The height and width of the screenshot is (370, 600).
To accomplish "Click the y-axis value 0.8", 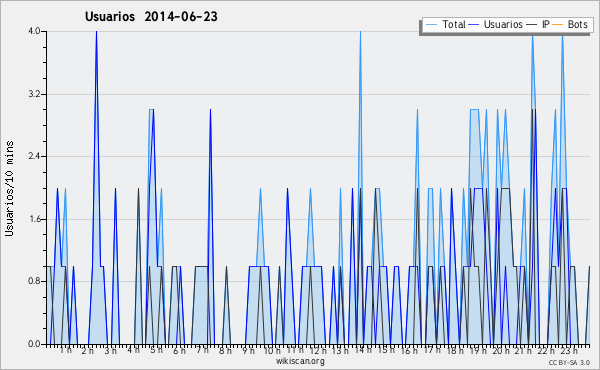I will point(34,282).
